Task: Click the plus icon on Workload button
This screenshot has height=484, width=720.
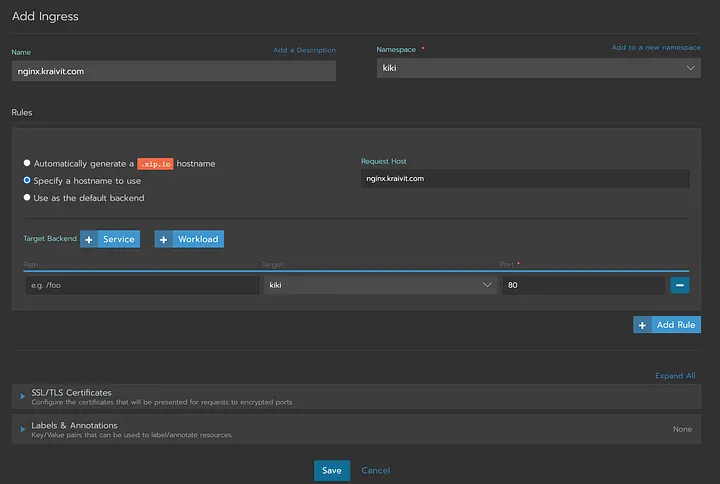Action: click(x=163, y=239)
